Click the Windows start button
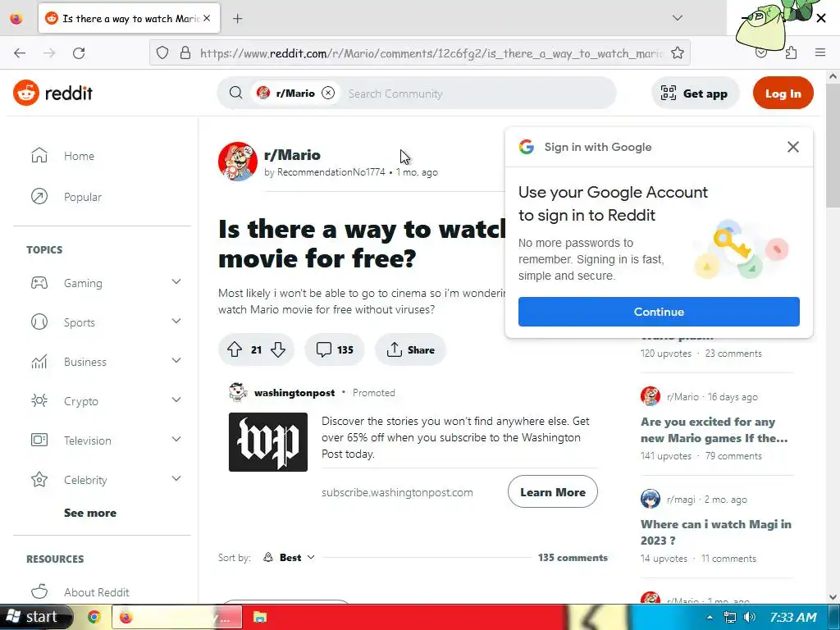840x630 pixels. pos(35,617)
